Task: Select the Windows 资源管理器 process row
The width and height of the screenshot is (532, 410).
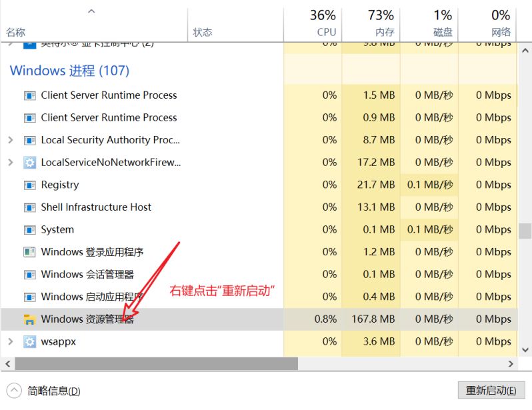Action: click(259, 319)
